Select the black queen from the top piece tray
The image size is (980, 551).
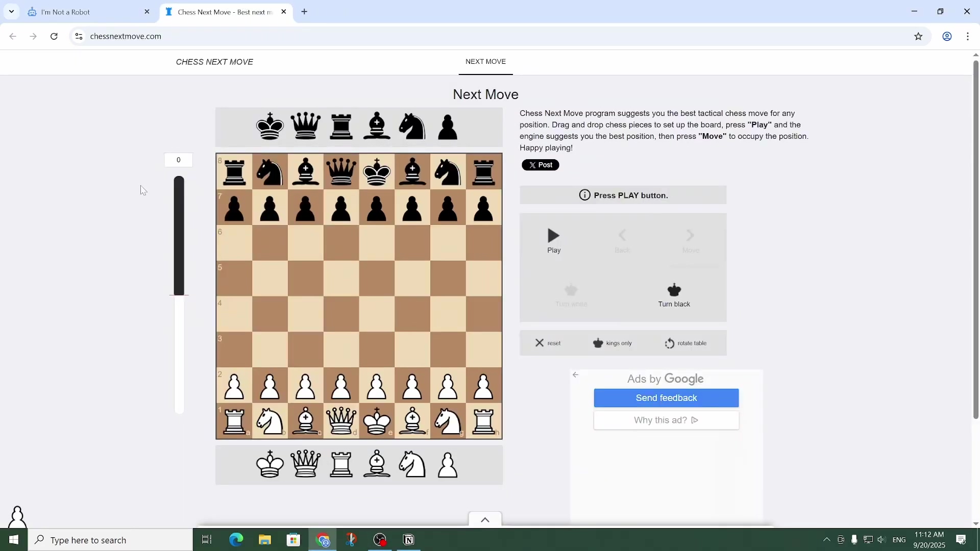pyautogui.click(x=306, y=127)
